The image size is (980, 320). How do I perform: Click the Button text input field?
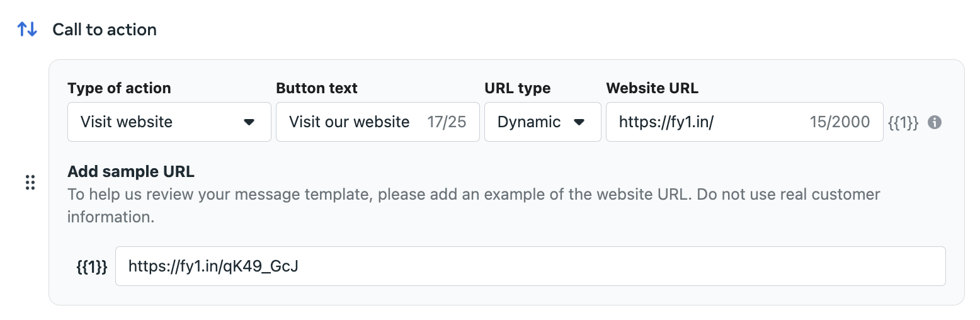(353, 122)
